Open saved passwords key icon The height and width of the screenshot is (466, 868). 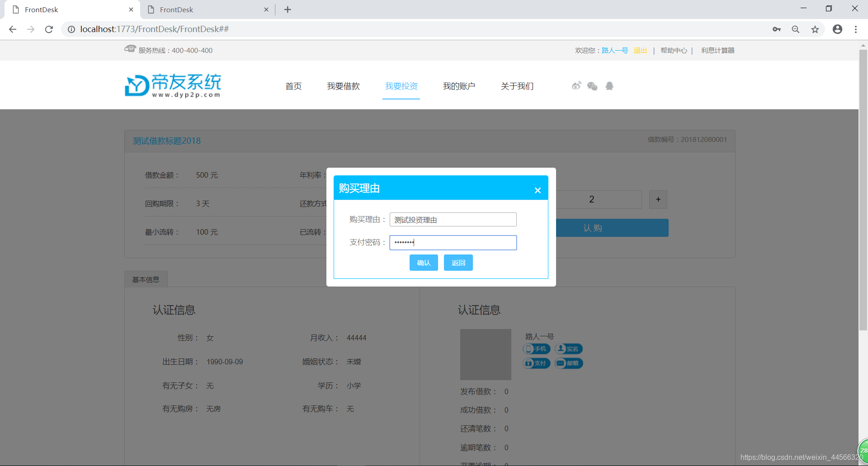pos(777,29)
